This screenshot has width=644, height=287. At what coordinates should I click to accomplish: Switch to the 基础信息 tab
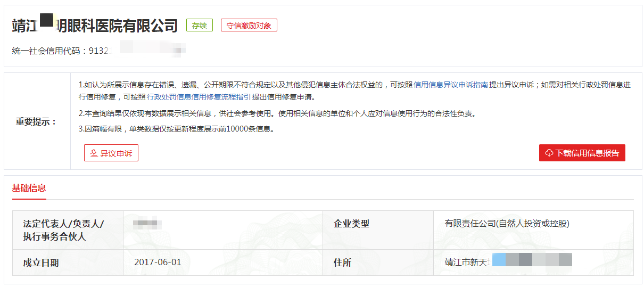tap(29, 188)
